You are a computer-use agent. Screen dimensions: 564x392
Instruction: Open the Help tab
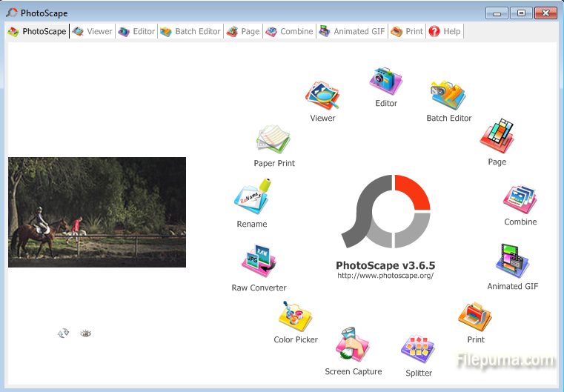pos(445,32)
